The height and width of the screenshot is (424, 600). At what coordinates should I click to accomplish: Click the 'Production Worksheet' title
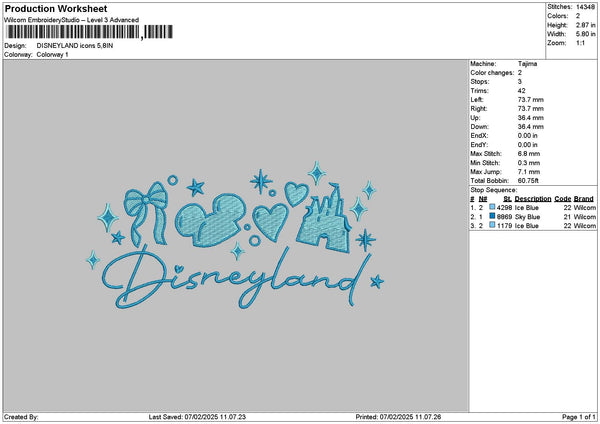[56, 8]
